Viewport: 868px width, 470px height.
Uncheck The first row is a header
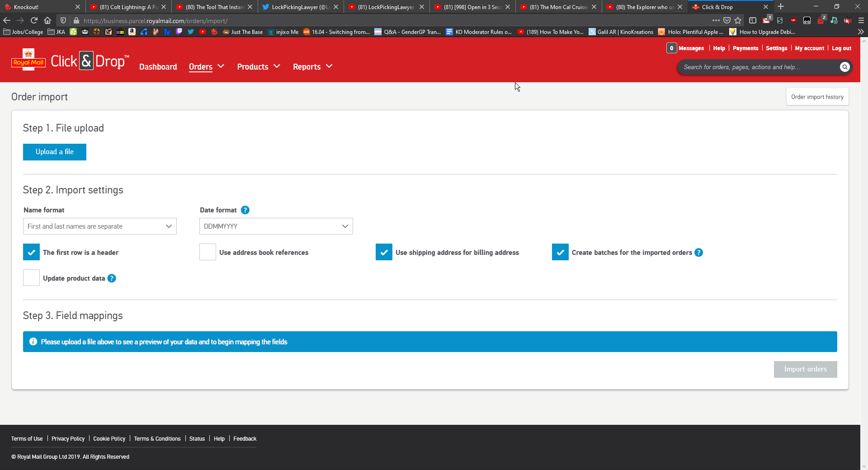(31, 252)
